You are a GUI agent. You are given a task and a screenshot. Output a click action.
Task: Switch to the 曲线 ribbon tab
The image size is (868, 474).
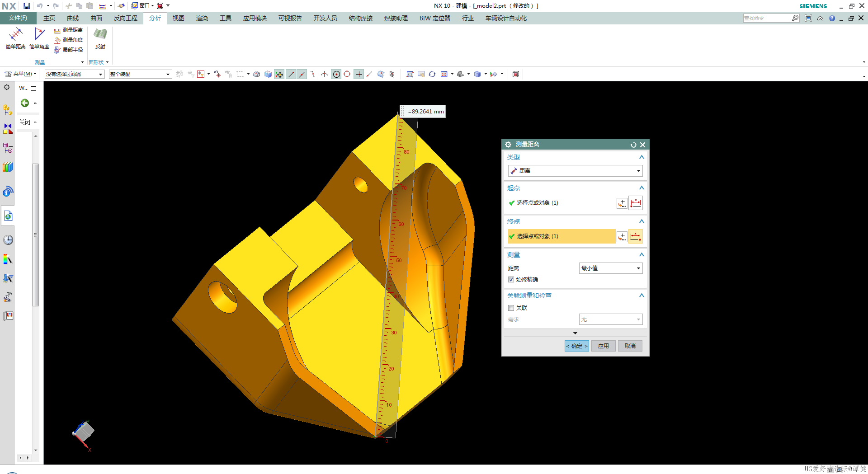[73, 18]
